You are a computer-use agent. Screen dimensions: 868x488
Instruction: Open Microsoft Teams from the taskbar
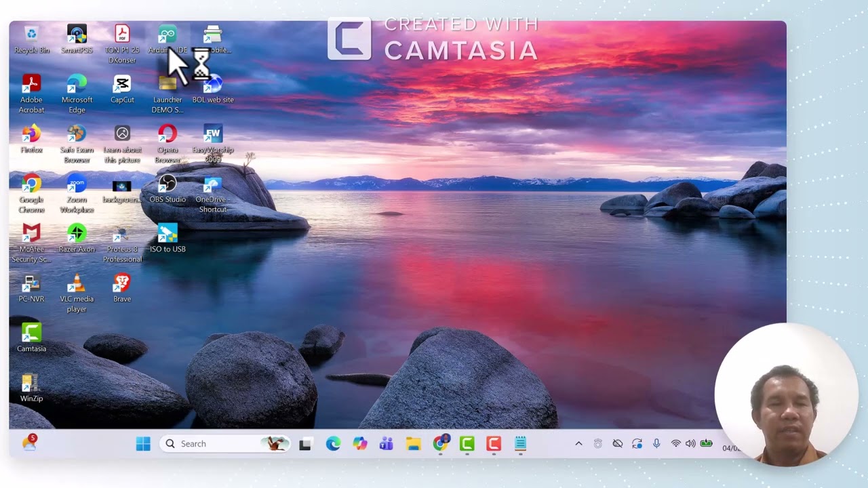coord(387,444)
